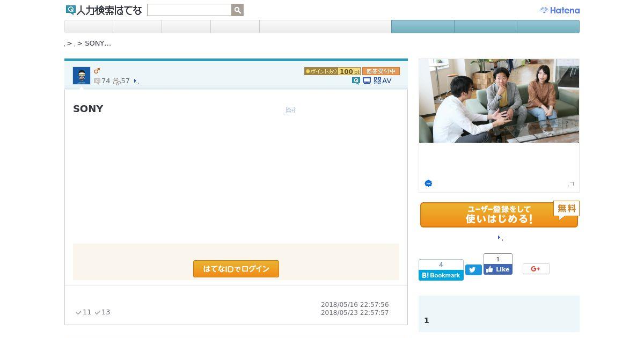Click the small arrow after 57
The height and width of the screenshot is (338, 644).
(135, 82)
